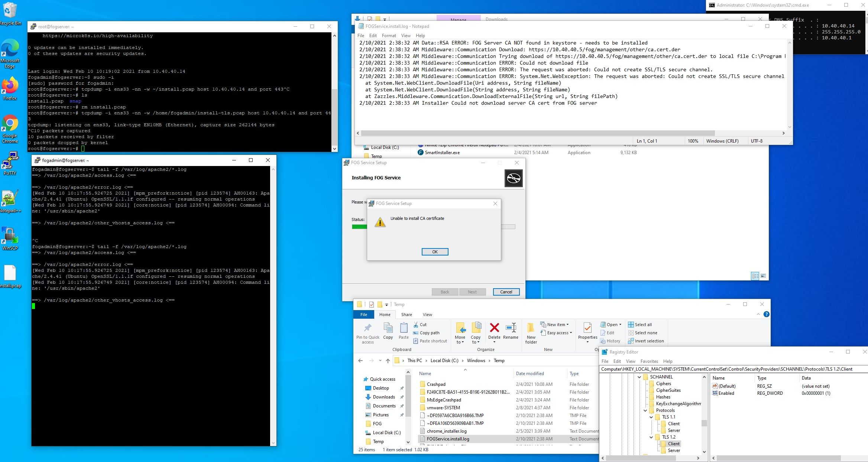The width and height of the screenshot is (868, 462).
Task: Open Notepad++ desktop shortcut
Action: 10,201
